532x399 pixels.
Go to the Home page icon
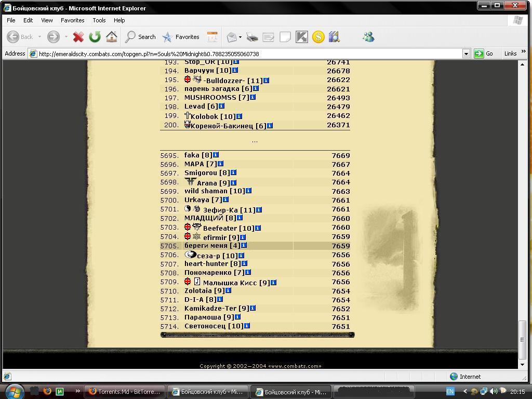tap(112, 37)
